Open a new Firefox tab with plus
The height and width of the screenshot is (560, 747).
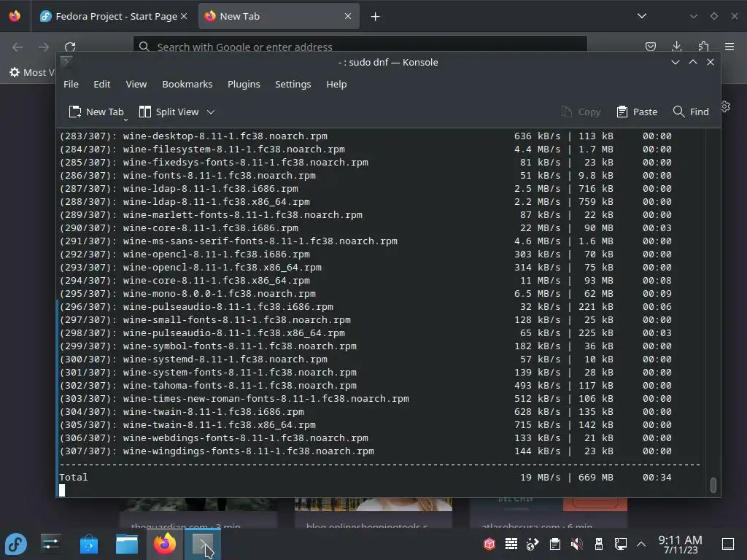tap(376, 17)
